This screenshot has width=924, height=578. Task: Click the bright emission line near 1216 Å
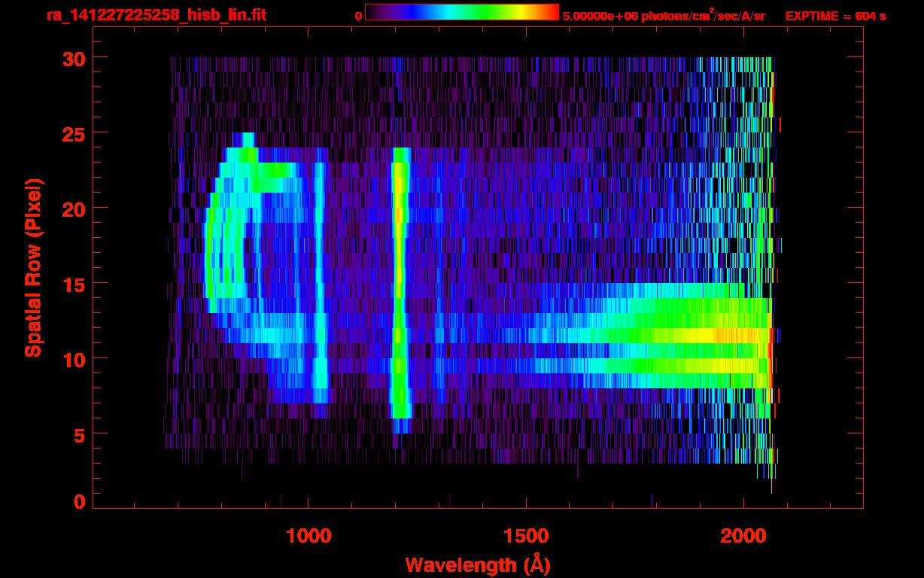tap(400, 290)
